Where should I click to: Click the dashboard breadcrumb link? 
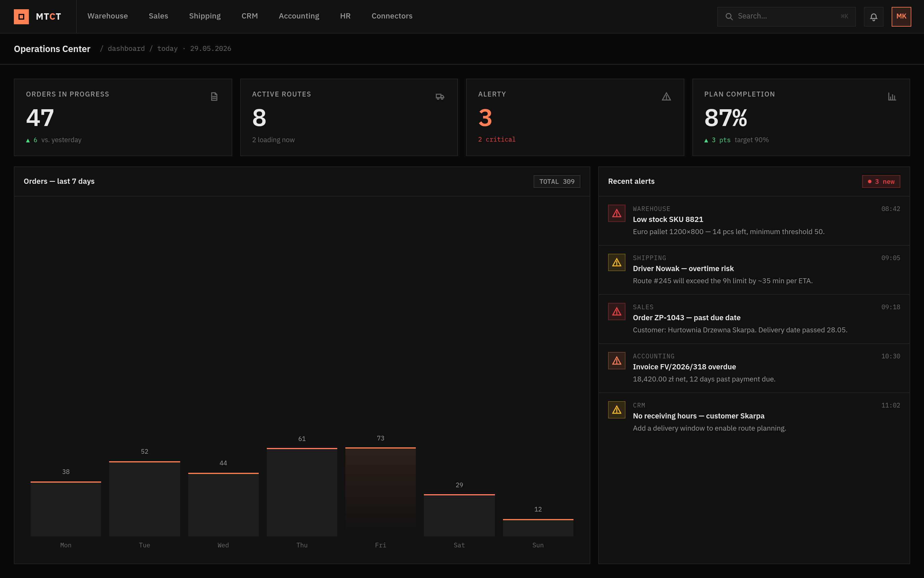[126, 49]
